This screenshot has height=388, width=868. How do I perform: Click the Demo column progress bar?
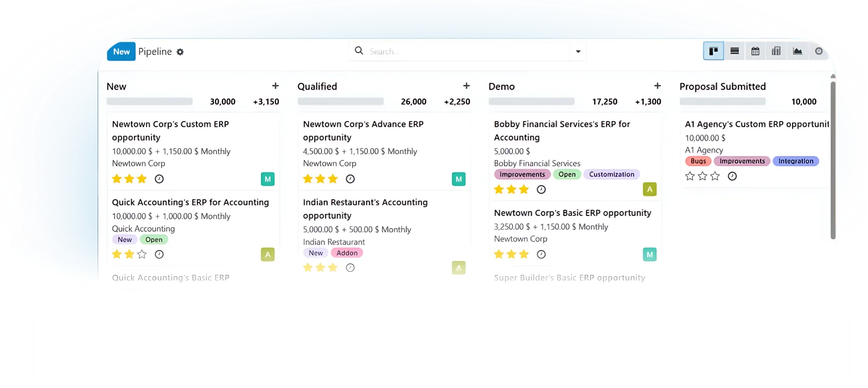[532, 101]
